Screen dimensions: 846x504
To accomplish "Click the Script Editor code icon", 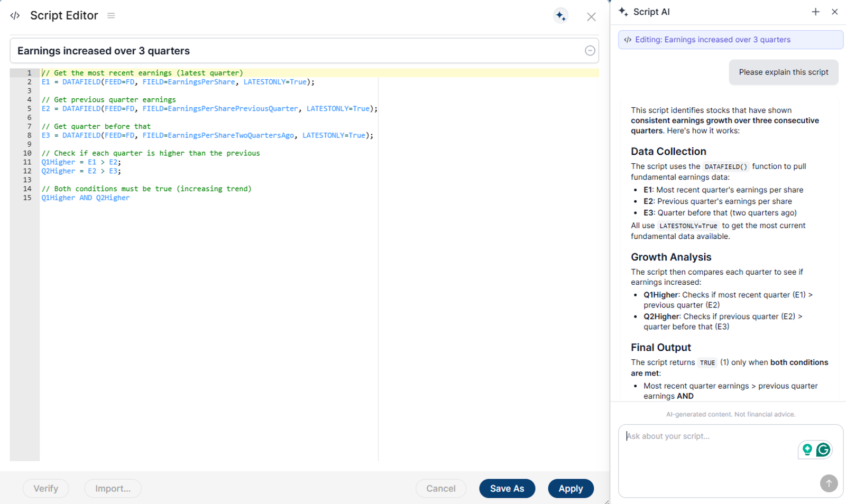I will (15, 16).
